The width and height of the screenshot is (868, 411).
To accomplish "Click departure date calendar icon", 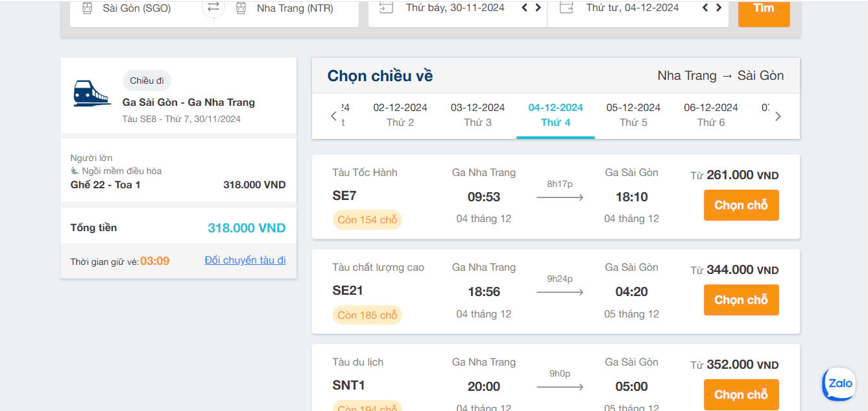I will (x=386, y=8).
